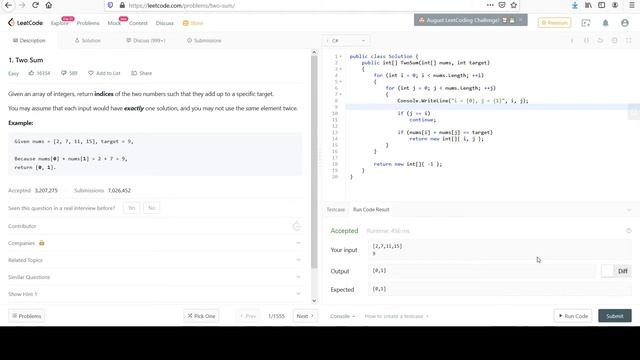Viewport: 640px width, 360px height.
Task: Click the LeetCode logo
Action: (25, 23)
